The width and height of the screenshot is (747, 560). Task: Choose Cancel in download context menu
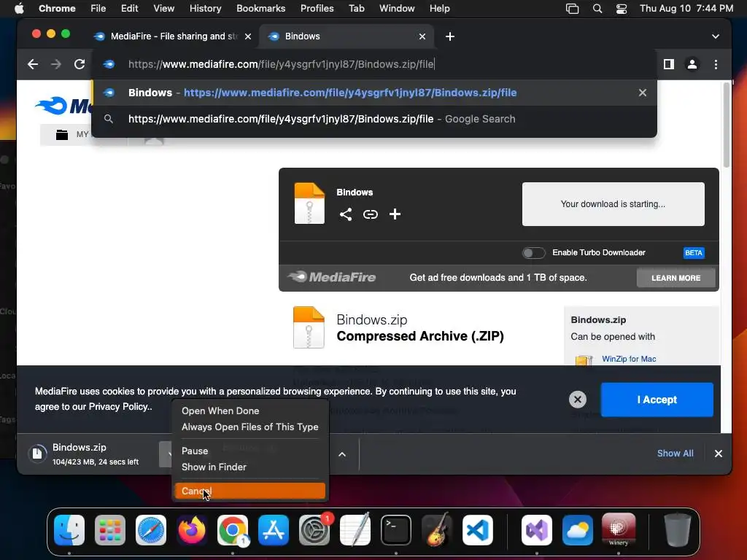(250, 491)
